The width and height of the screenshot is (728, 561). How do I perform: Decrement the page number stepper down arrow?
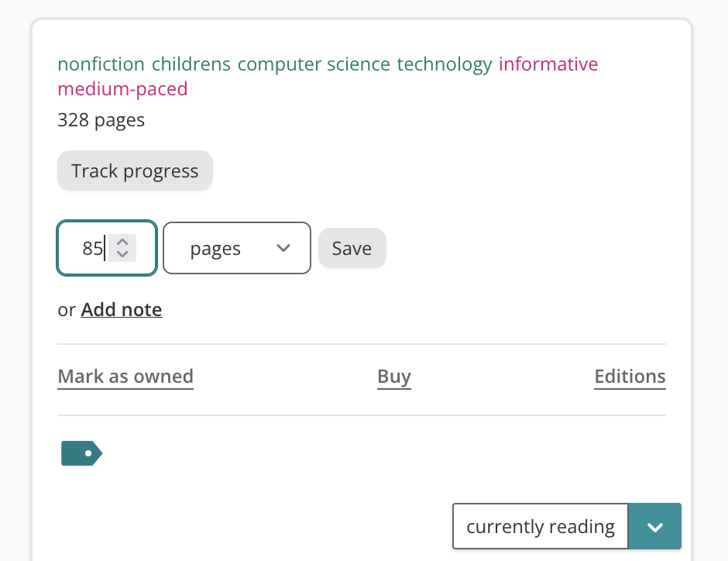click(122, 254)
